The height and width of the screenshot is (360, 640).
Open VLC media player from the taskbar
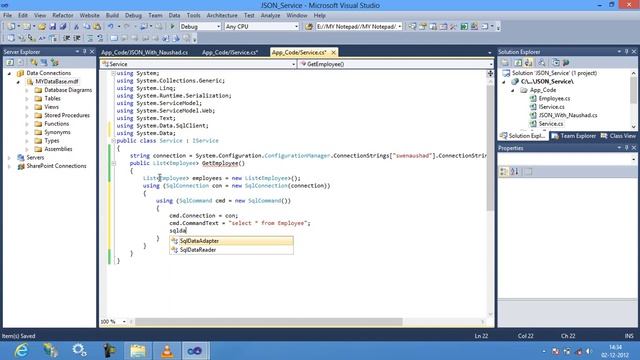point(167,351)
